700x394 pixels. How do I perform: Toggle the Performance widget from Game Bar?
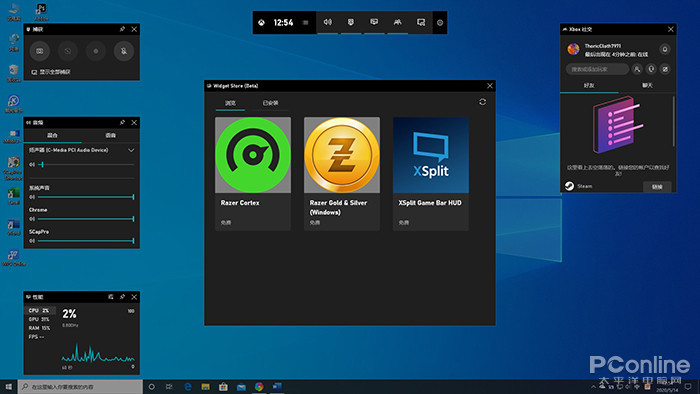point(374,22)
